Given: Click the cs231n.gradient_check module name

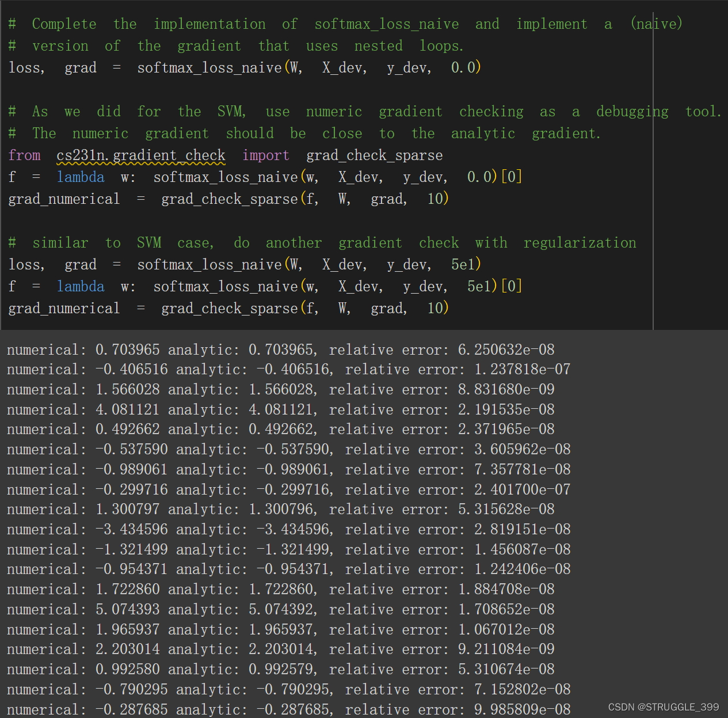Looking at the screenshot, I should click(141, 155).
